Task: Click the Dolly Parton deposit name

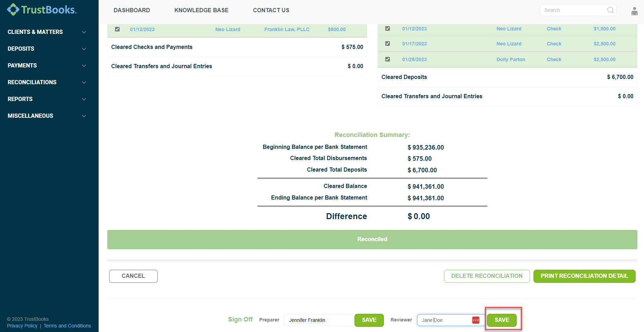Action: click(511, 59)
